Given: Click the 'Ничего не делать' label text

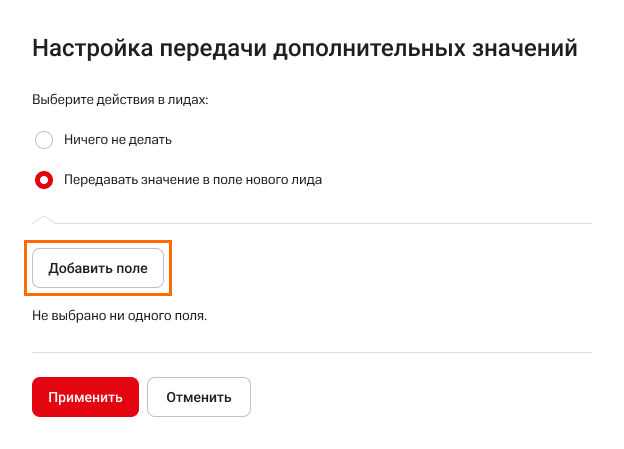Looking at the screenshot, I should 117,140.
